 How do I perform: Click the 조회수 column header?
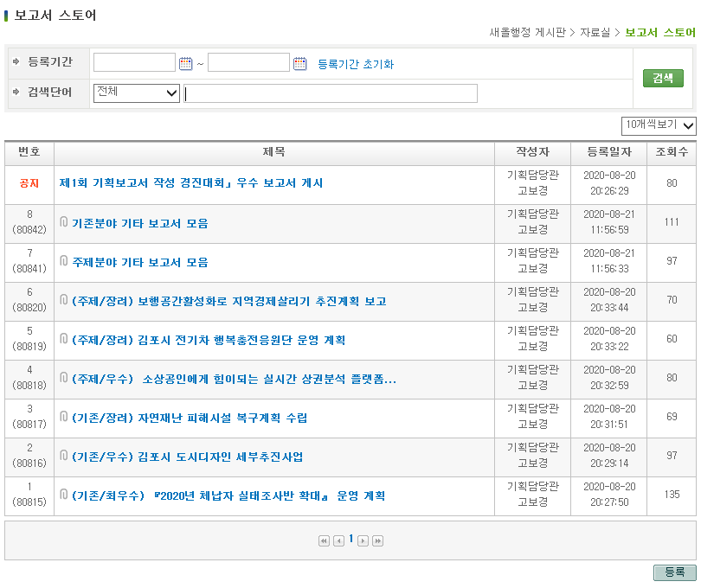click(672, 152)
